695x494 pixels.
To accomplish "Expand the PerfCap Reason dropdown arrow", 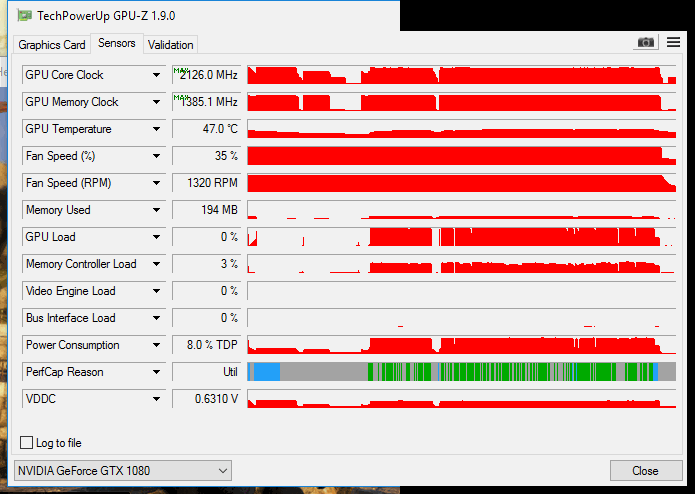I will pos(156,372).
